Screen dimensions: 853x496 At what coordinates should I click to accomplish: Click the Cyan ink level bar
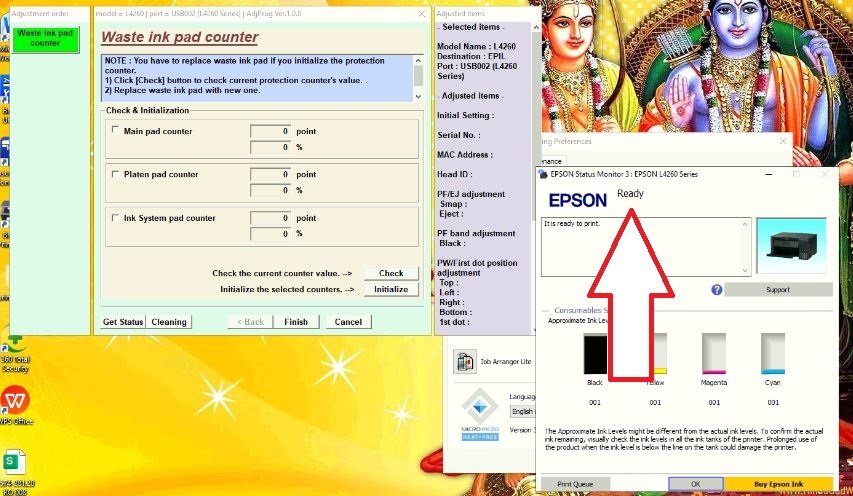[x=772, y=354]
